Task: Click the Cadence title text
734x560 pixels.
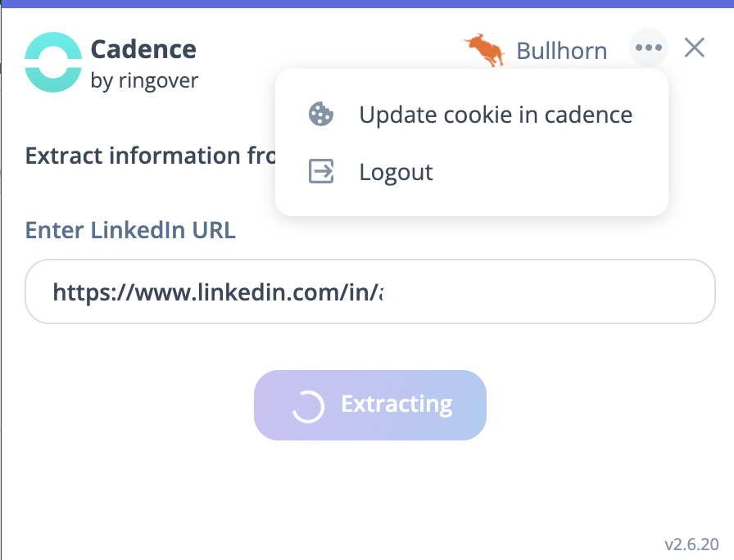Action: (143, 49)
